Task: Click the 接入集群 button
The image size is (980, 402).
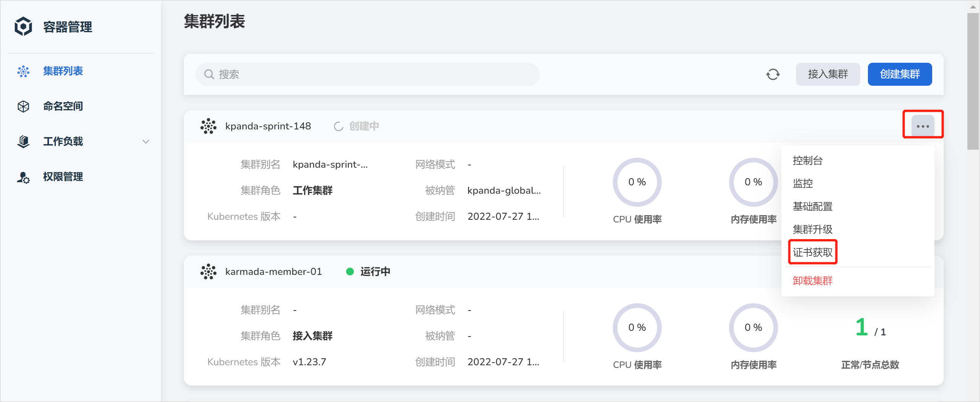Action: pos(828,74)
